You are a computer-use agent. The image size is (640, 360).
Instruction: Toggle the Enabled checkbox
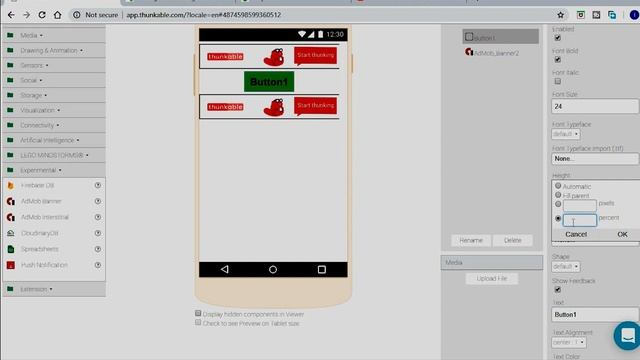(558, 38)
